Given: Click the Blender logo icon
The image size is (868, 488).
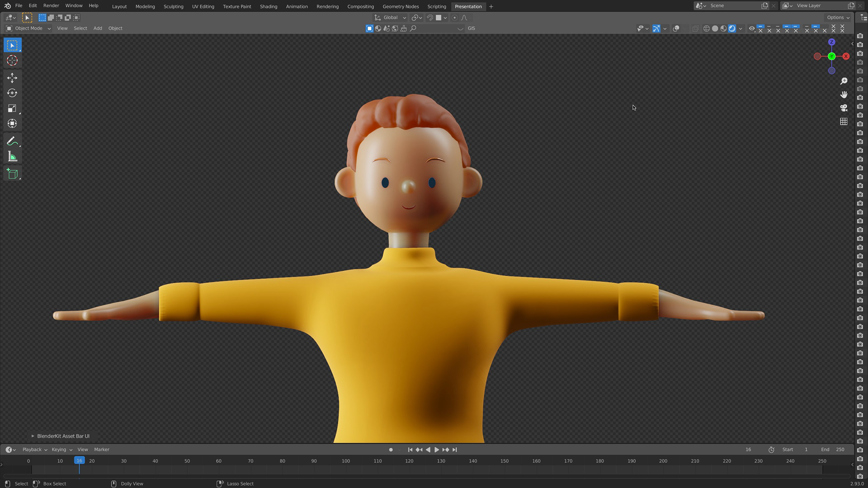Looking at the screenshot, I should pos(7,6).
